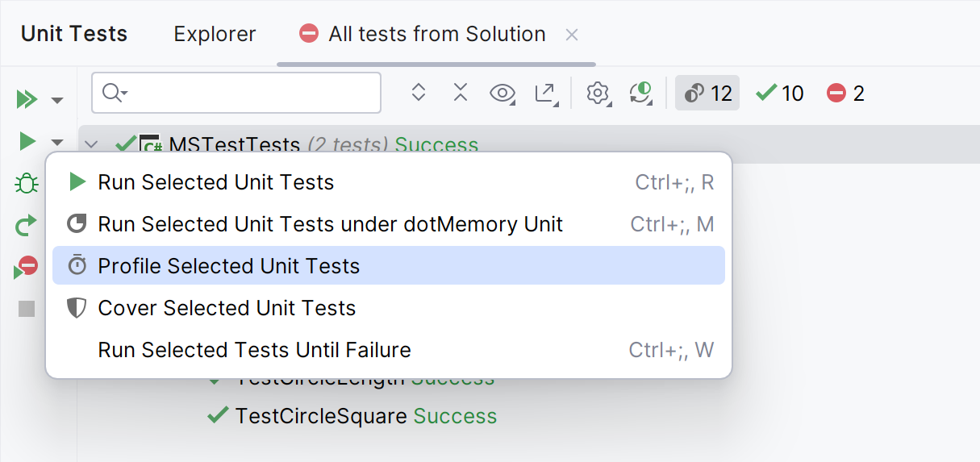Open the settings gear options

point(598,94)
